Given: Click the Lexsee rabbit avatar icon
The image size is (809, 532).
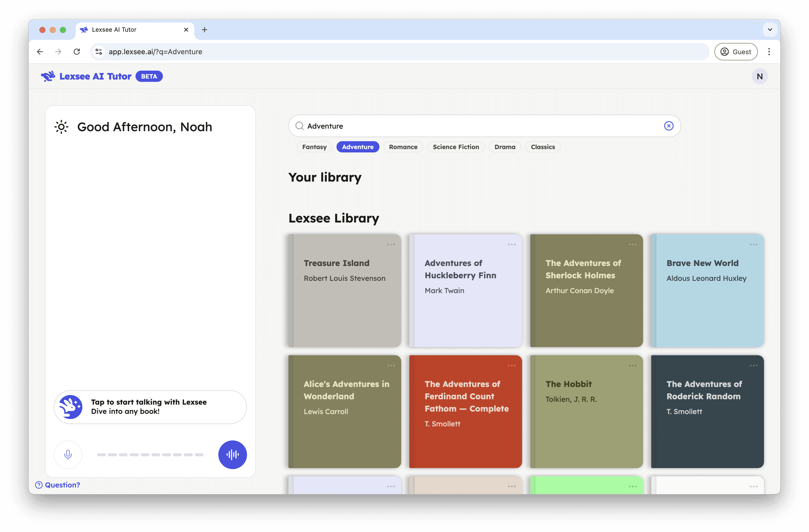Looking at the screenshot, I should [71, 407].
